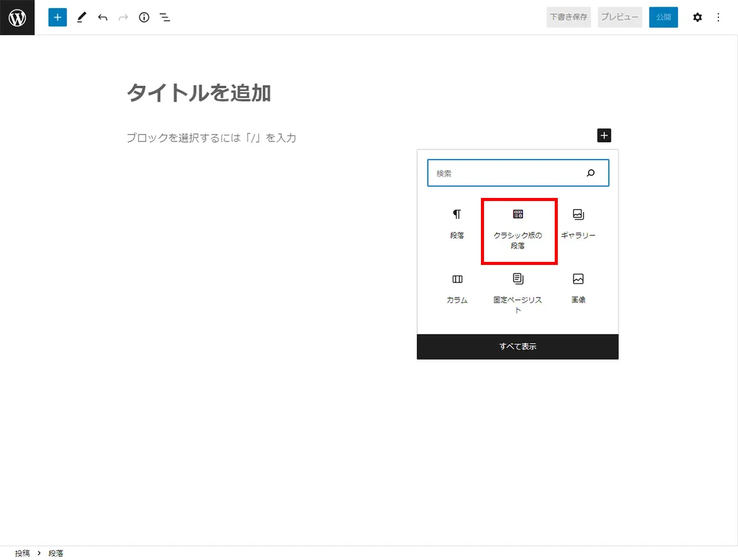Open the editing tools pencil dropdown

click(x=81, y=17)
